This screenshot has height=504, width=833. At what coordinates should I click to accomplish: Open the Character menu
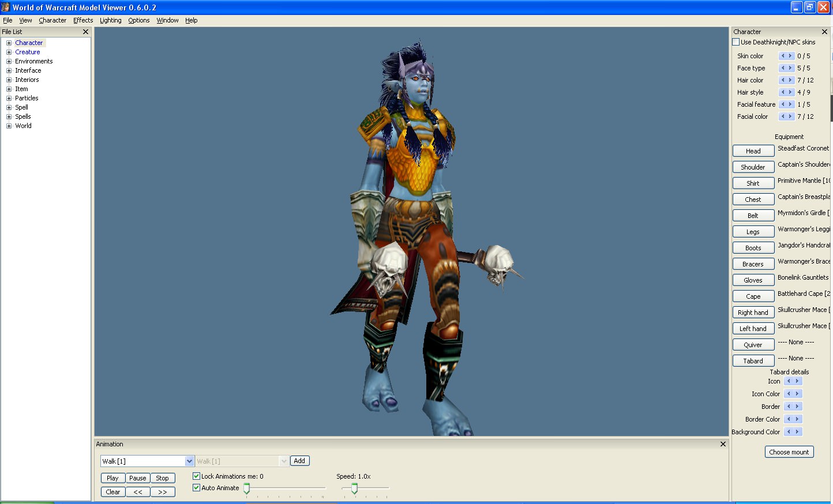(52, 20)
